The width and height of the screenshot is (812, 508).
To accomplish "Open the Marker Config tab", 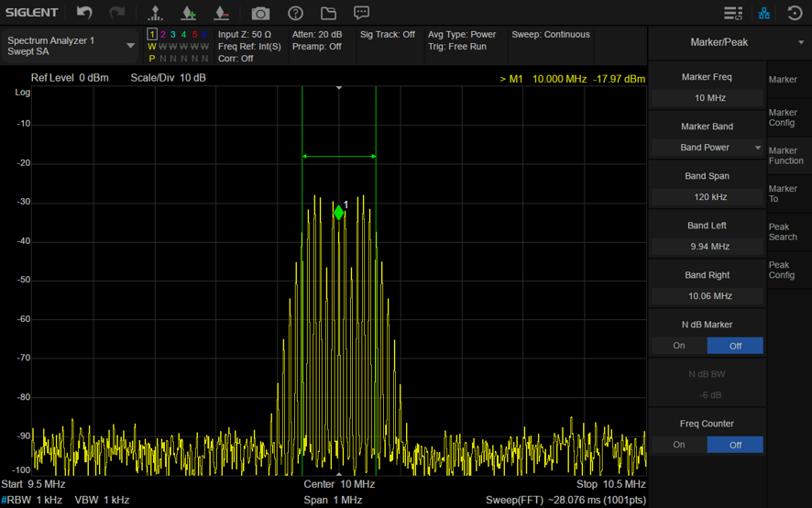I will [x=789, y=117].
